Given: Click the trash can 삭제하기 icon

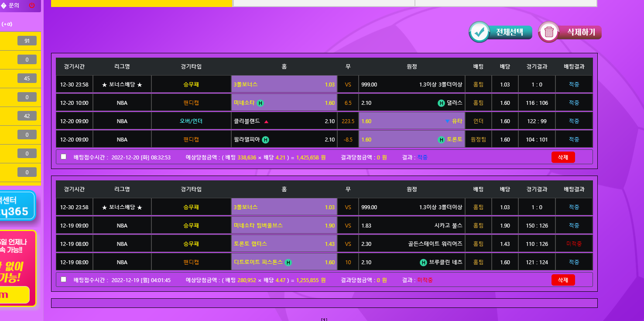Looking at the screenshot, I should pyautogui.click(x=549, y=32).
